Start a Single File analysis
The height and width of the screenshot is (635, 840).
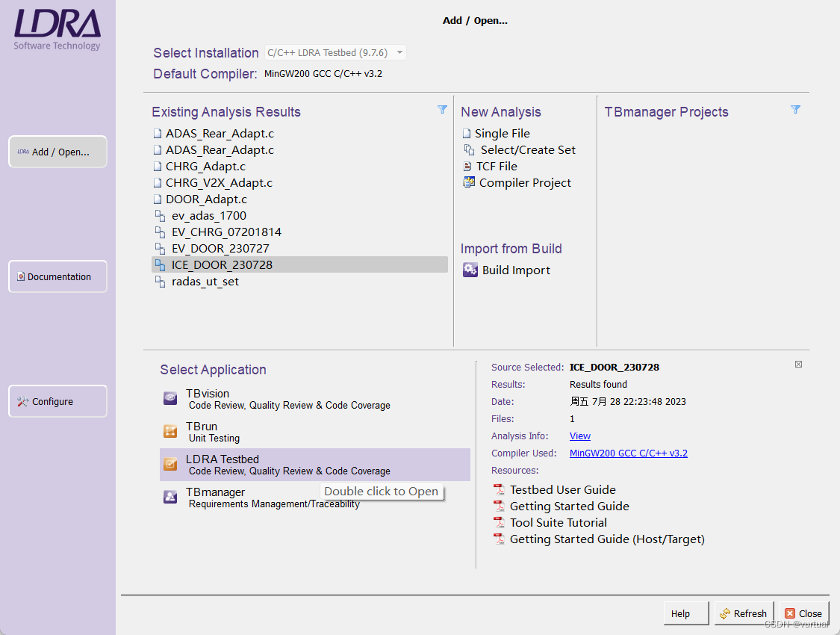coord(502,133)
